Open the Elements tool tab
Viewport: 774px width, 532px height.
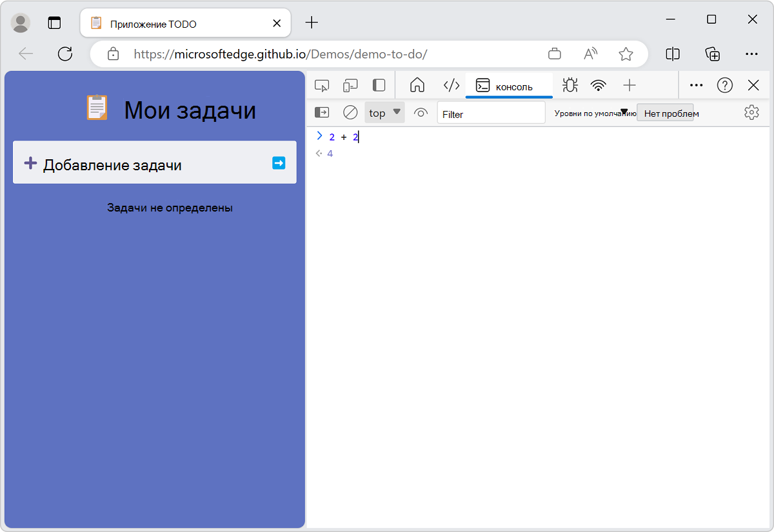pyautogui.click(x=451, y=85)
